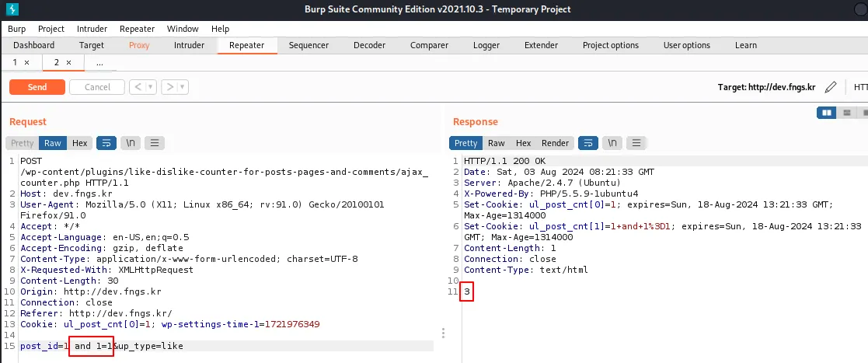The image size is (868, 363).
Task: Toggle show non-printable \n in Response panel
Action: tap(612, 143)
